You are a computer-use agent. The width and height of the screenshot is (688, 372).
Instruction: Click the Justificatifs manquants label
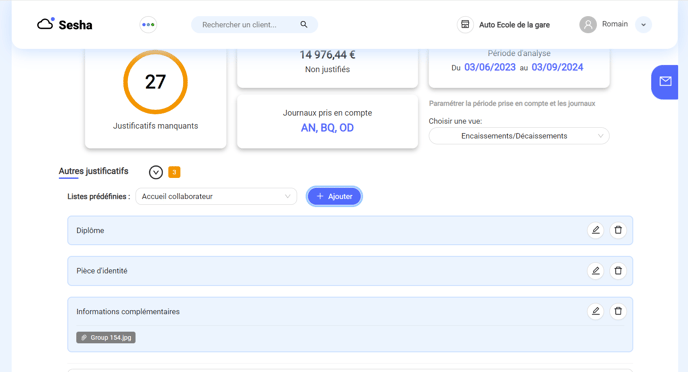click(155, 126)
